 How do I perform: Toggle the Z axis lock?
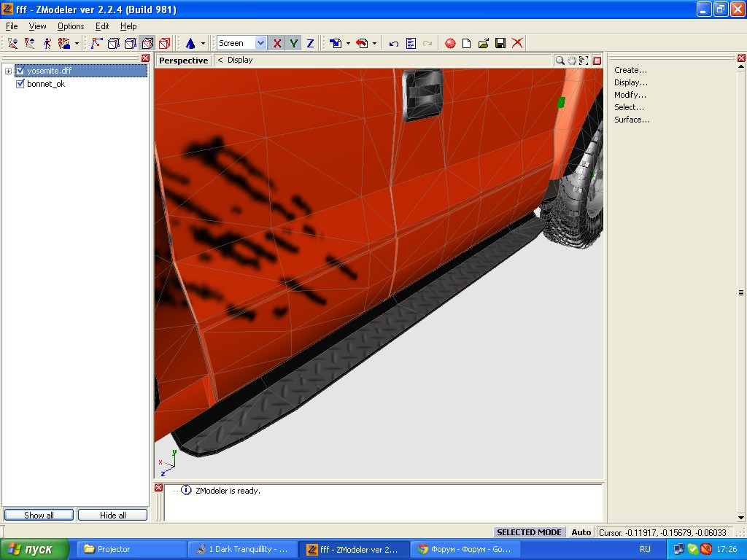[310, 43]
